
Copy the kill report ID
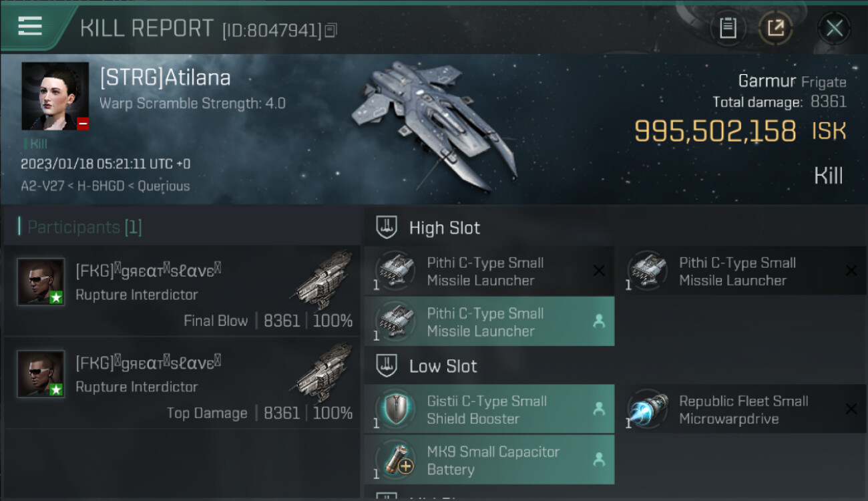[331, 30]
